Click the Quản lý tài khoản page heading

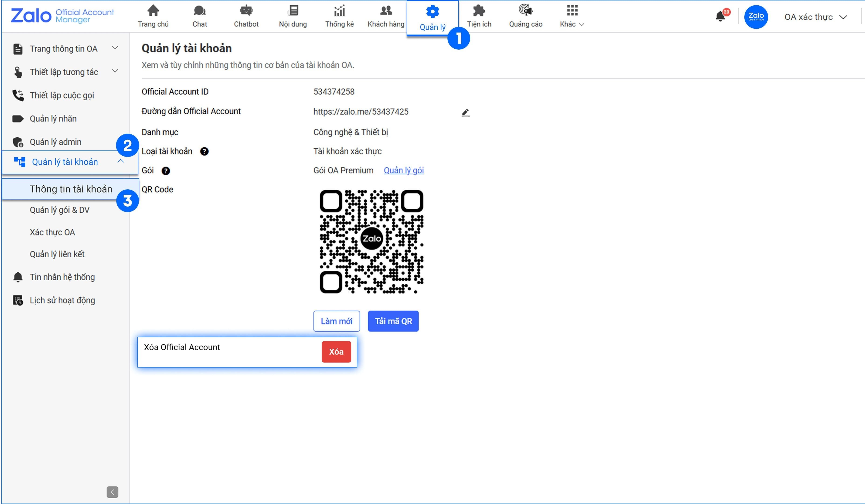pos(186,48)
